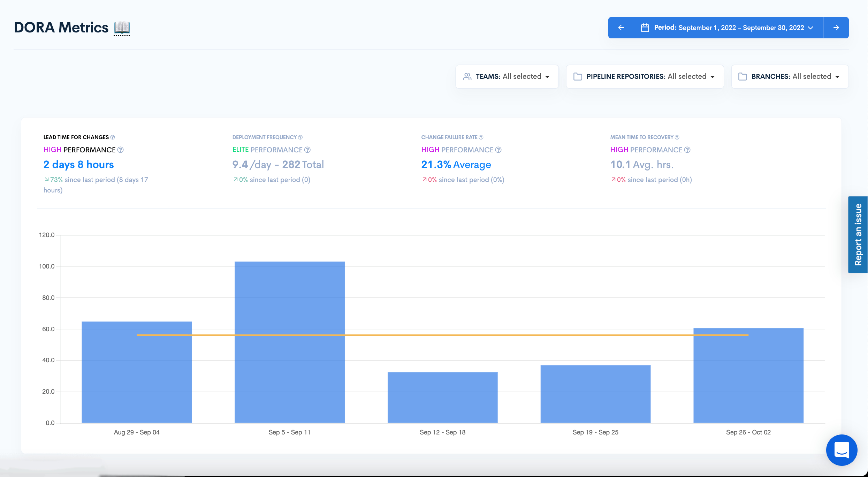The image size is (868, 477).
Task: Open the Period date range dropdown
Action: (x=729, y=28)
